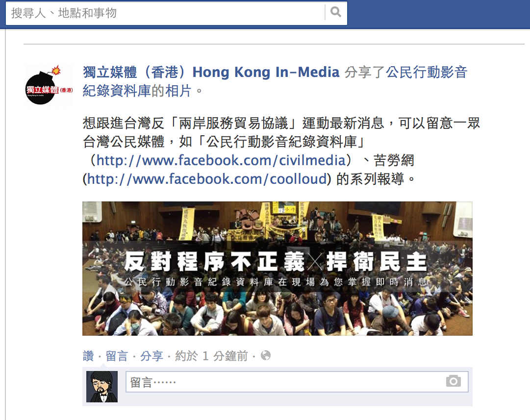This screenshot has height=420, width=530.
Task: Open the 公民行動影音紀錄資料庫 page link
Action: [275, 81]
